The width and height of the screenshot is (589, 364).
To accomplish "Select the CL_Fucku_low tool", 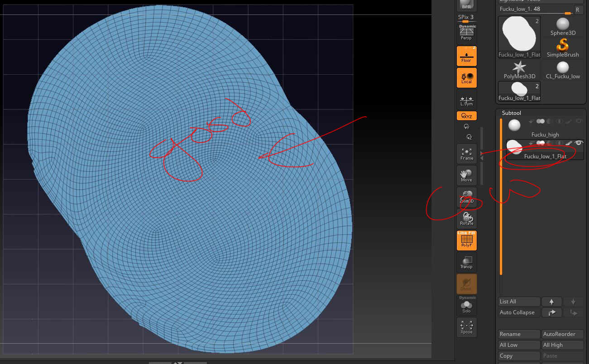I will [x=563, y=70].
